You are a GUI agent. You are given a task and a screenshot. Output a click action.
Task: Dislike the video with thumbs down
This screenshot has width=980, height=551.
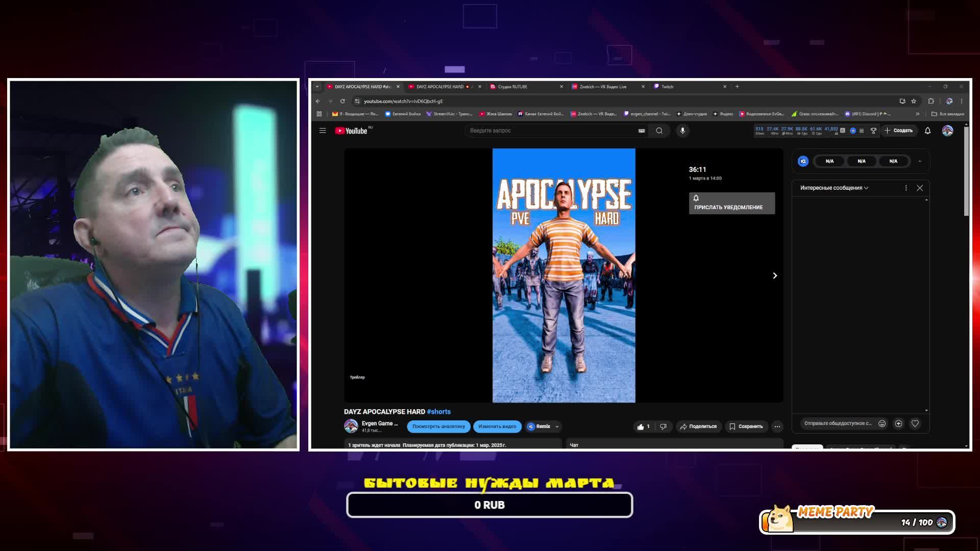pos(663,427)
